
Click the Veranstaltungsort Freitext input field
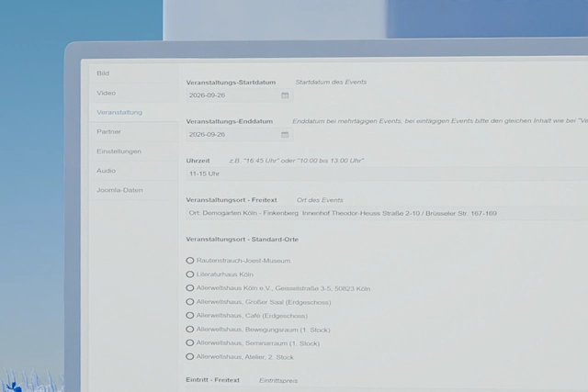point(387,213)
